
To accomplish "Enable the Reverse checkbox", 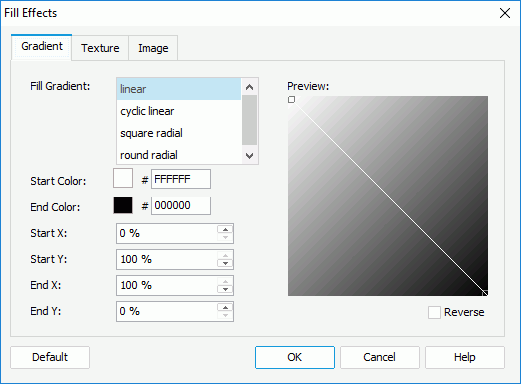I will 434,312.
